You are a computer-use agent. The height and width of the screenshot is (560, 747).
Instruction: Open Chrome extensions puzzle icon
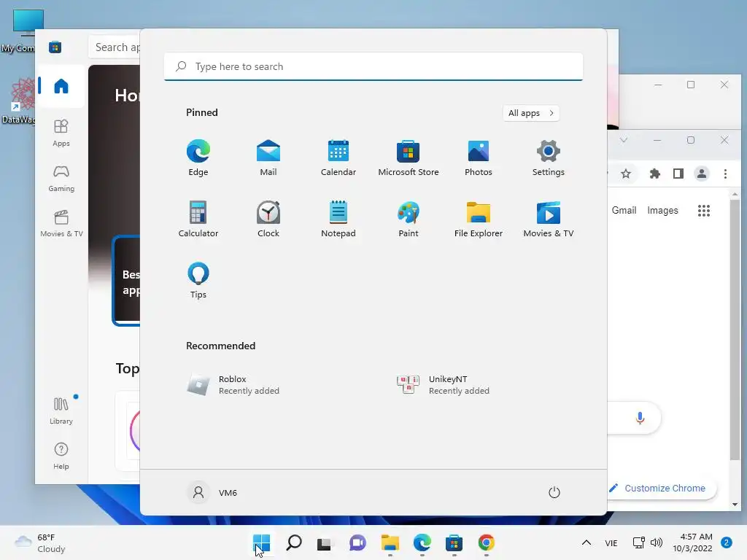click(655, 174)
